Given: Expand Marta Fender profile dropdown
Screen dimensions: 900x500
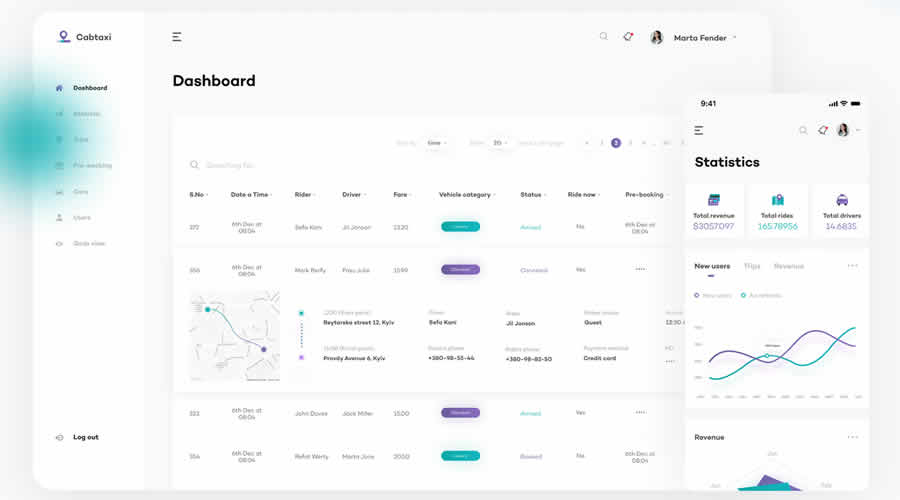Looking at the screenshot, I should (x=735, y=38).
